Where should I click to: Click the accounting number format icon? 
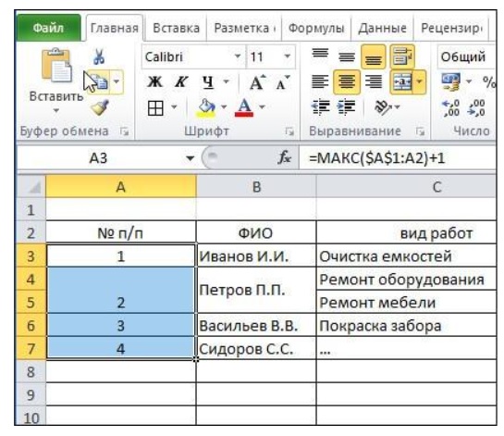450,82
